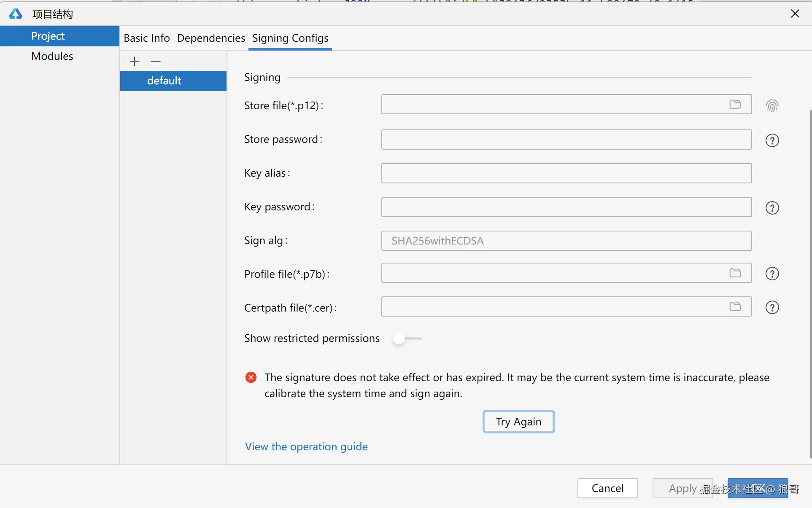Toggle Show restricted permissions switch
Image resolution: width=812 pixels, height=508 pixels.
[407, 339]
